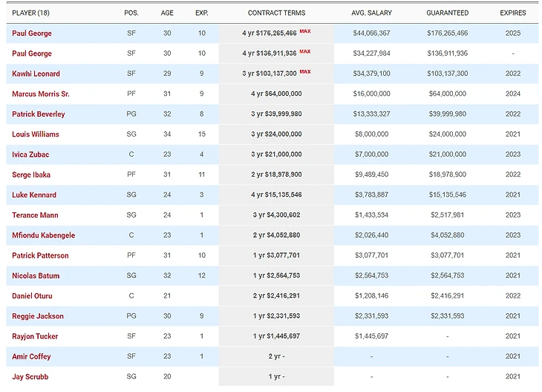This screenshot has width=542, height=392.
Task: Select the 3 yr $21,000,000 contract cell
Action: pyautogui.click(x=276, y=154)
